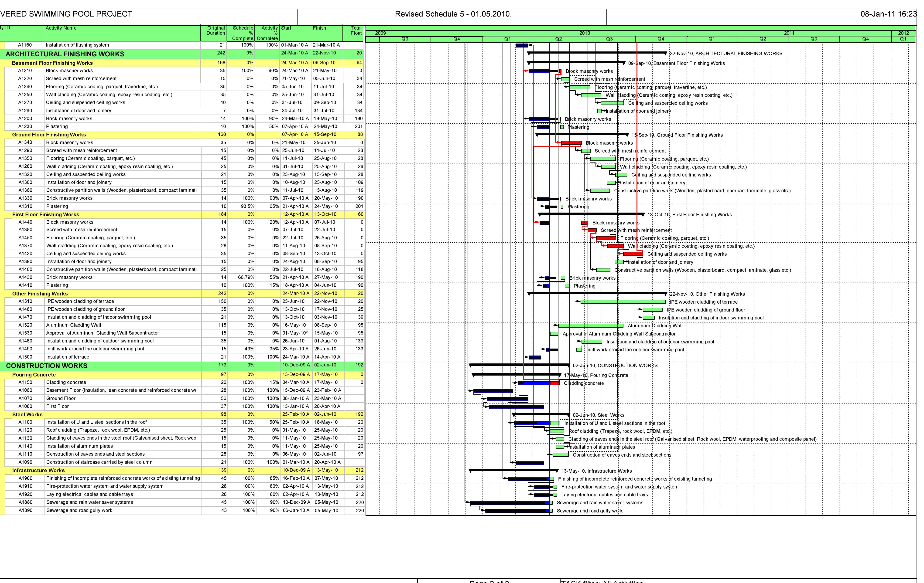Select the red Block masonry works critical bar
Image resolution: width=924 pixels, height=583 pixels.
pos(572,142)
